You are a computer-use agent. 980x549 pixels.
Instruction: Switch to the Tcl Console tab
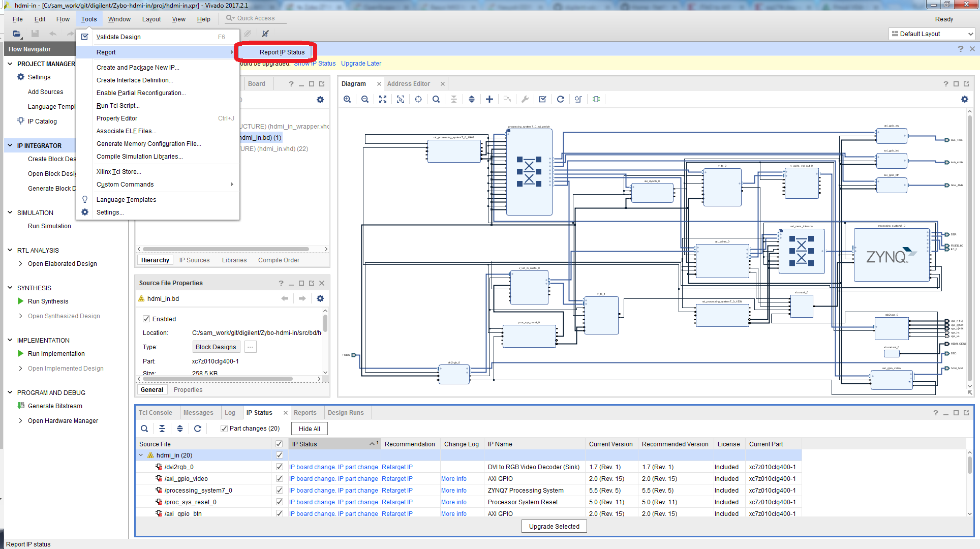(156, 413)
